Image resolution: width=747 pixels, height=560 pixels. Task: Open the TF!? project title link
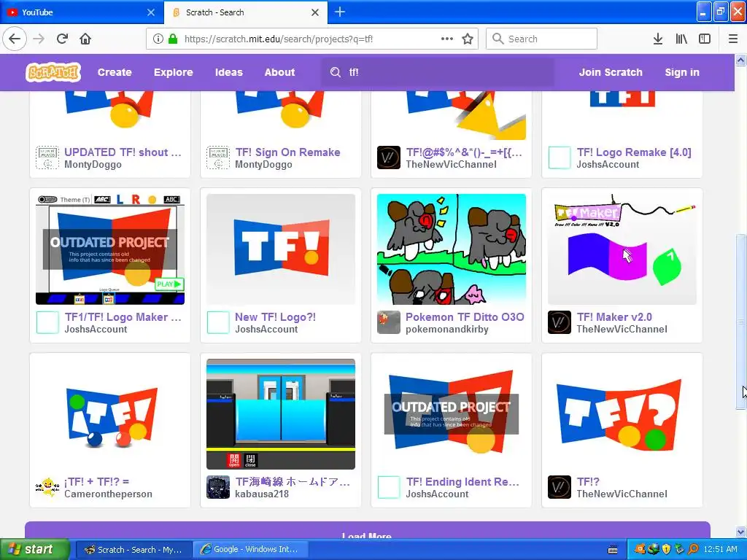589,482
